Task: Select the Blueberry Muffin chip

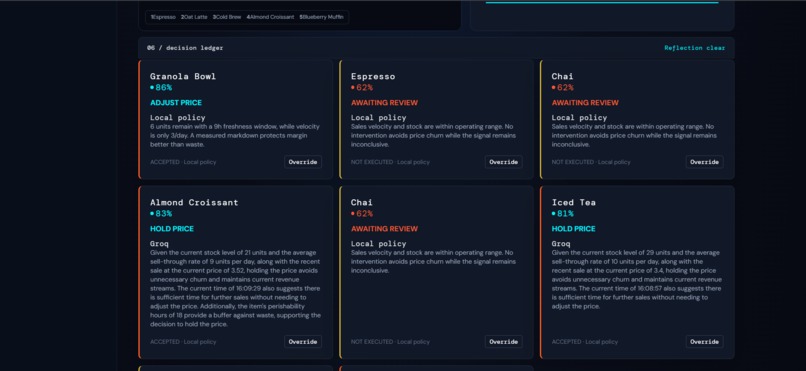Action: (x=321, y=17)
